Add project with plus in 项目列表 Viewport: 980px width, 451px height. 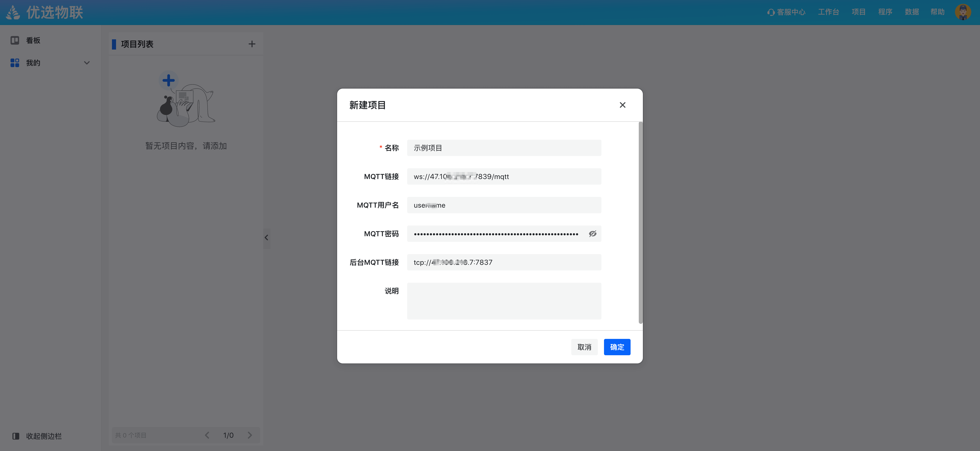click(x=252, y=44)
